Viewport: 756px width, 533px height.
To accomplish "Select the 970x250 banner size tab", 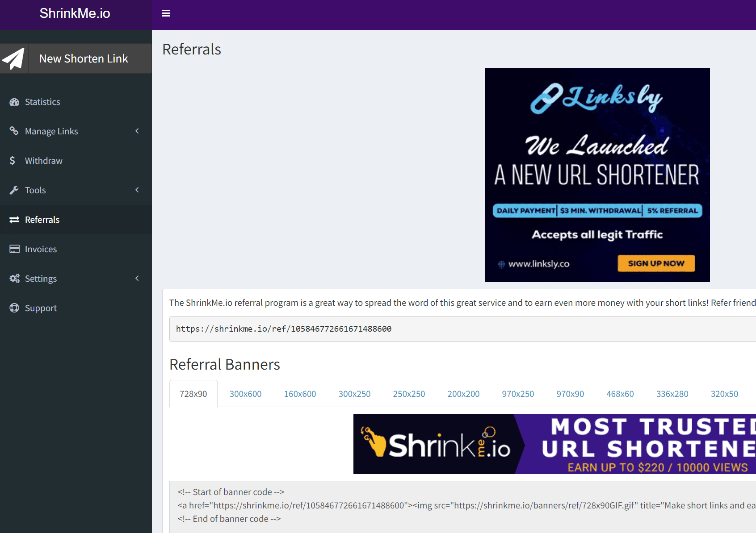I will (518, 394).
